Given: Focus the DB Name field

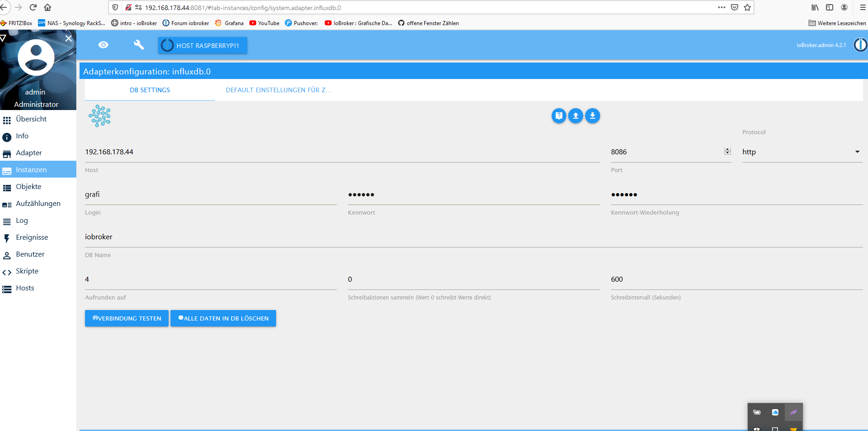Looking at the screenshot, I should (474, 237).
